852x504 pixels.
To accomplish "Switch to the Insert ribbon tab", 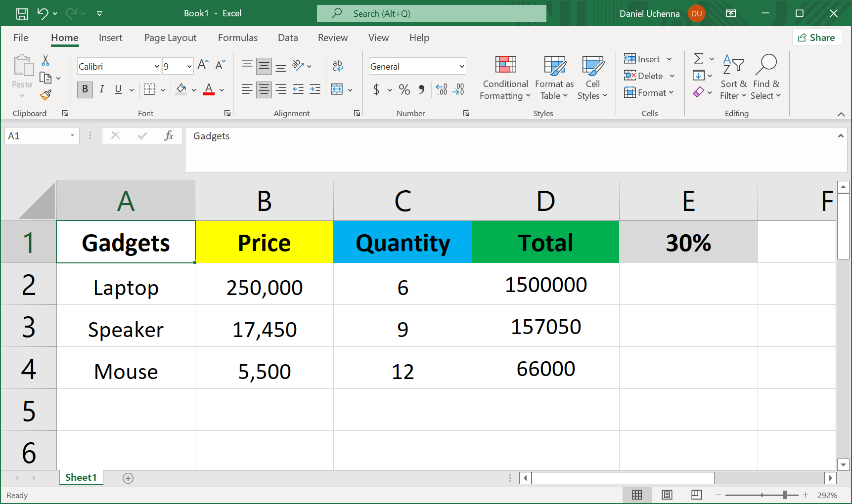I will click(110, 38).
